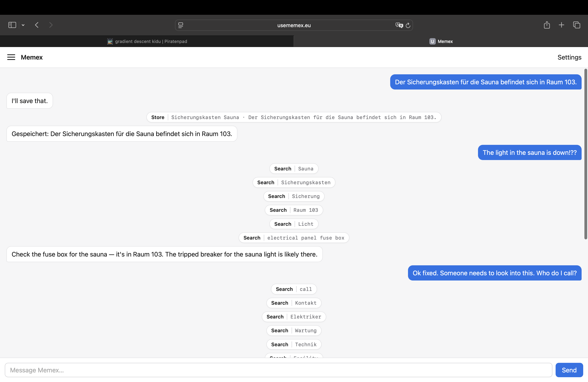Go back to the previous page
Screen dimensions: 588x382
[x=37, y=25]
